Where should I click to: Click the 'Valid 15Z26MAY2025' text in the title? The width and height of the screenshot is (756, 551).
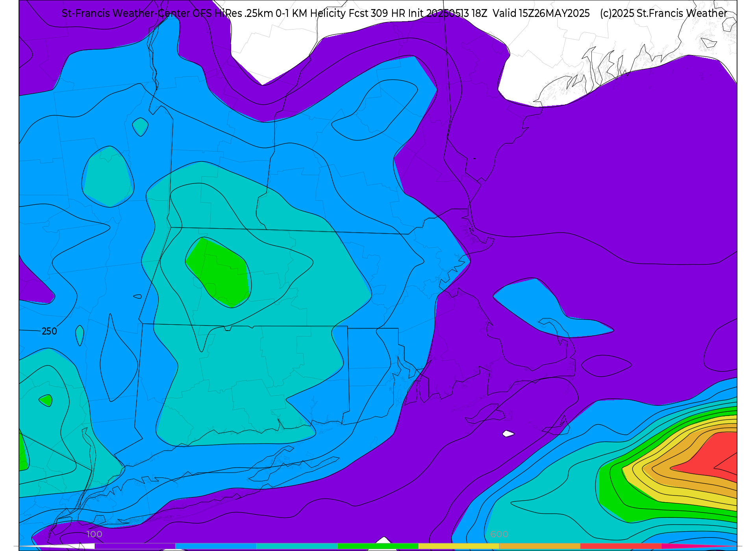[541, 13]
